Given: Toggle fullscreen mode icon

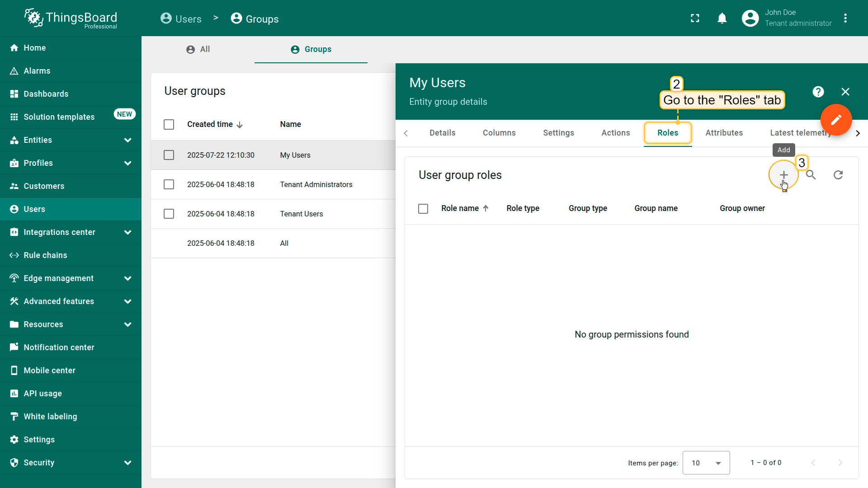Looking at the screenshot, I should (695, 19).
